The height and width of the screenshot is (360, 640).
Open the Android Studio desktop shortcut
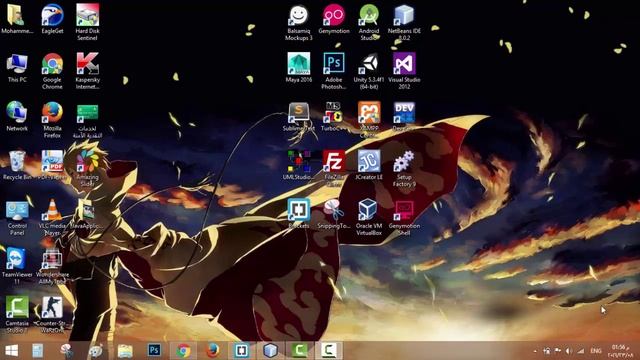point(369,22)
